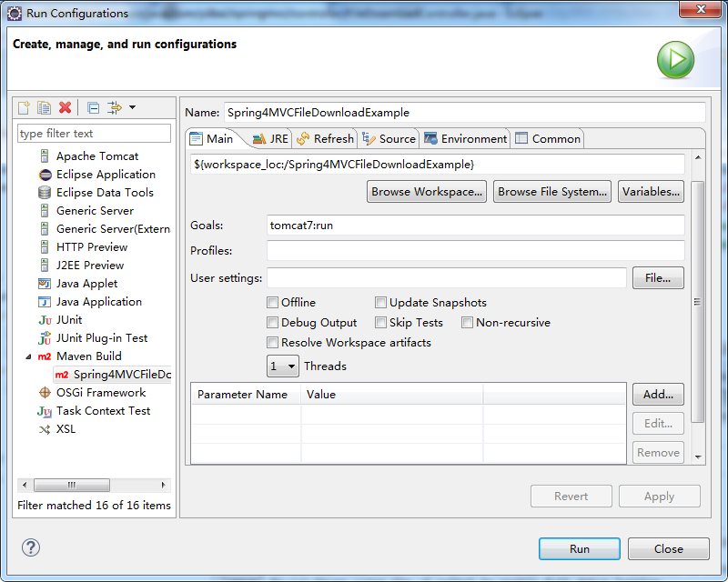Viewport: 728px width, 582px height.
Task: Toggle Resolve Workspace artifacts checkbox
Action: [x=272, y=343]
